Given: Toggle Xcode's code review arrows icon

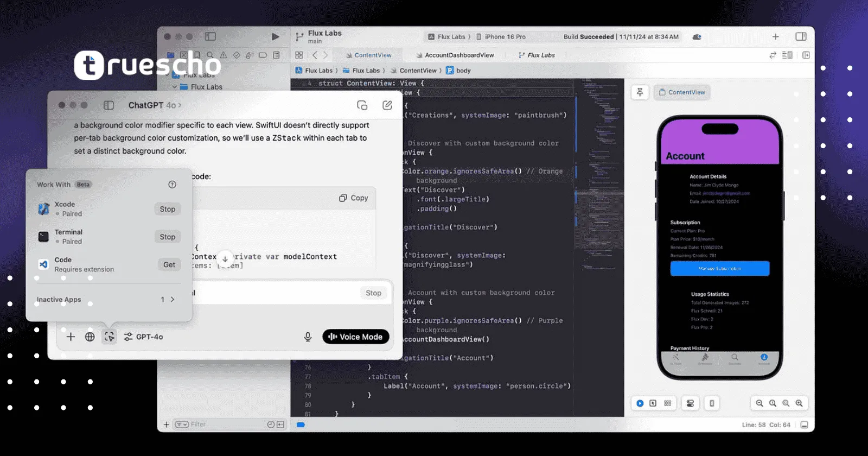Looking at the screenshot, I should tap(773, 55).
